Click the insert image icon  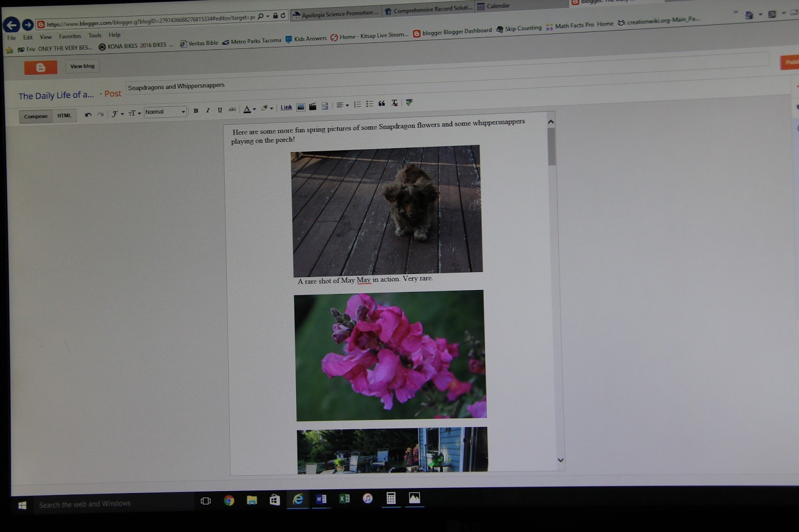[x=301, y=107]
